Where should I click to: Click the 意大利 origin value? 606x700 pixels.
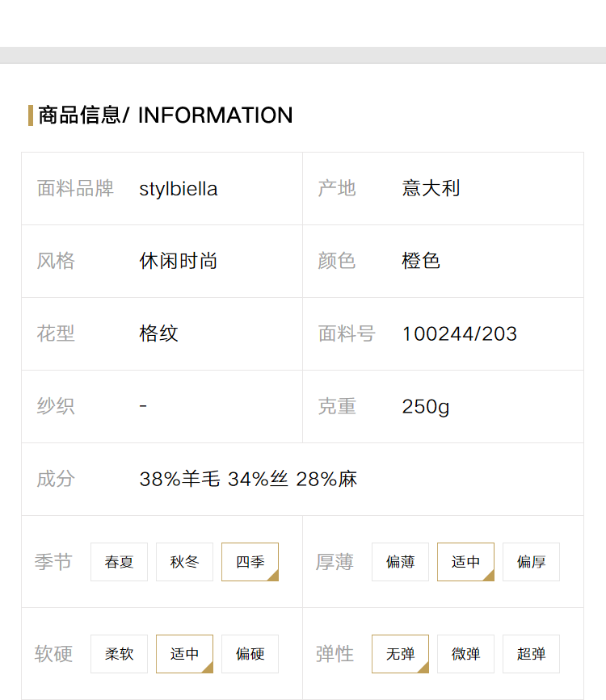pos(431,188)
